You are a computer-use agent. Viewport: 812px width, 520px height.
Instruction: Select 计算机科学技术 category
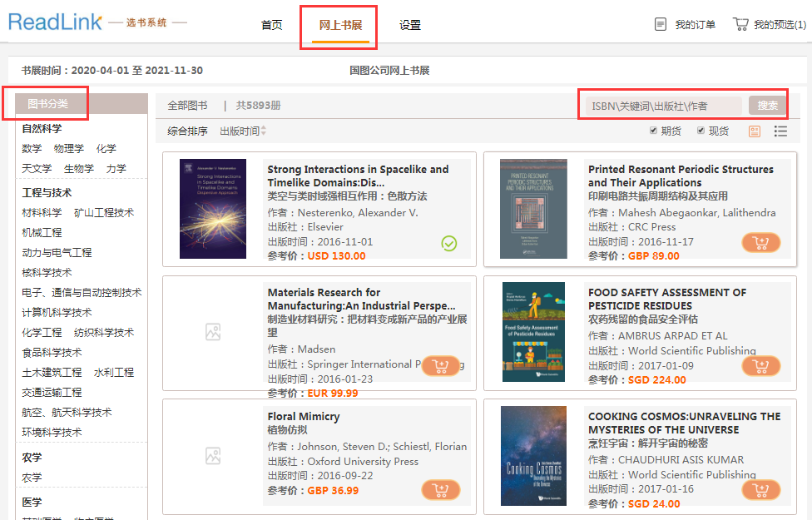tap(57, 313)
